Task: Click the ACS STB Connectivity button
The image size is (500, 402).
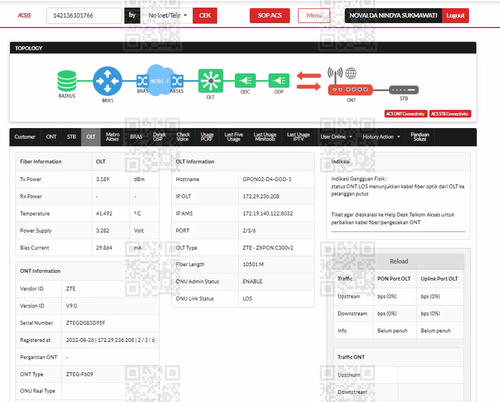Action: point(450,114)
